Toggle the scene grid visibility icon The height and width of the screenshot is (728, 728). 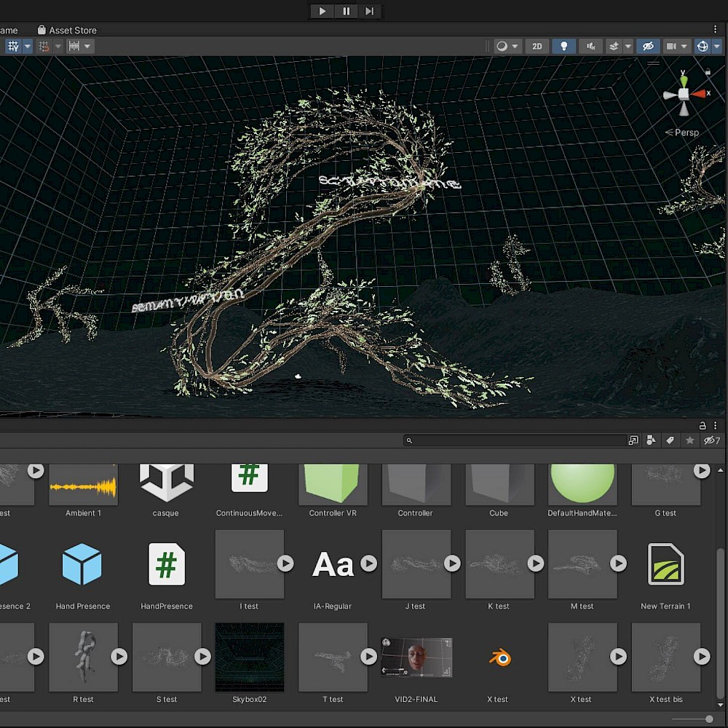point(13,46)
